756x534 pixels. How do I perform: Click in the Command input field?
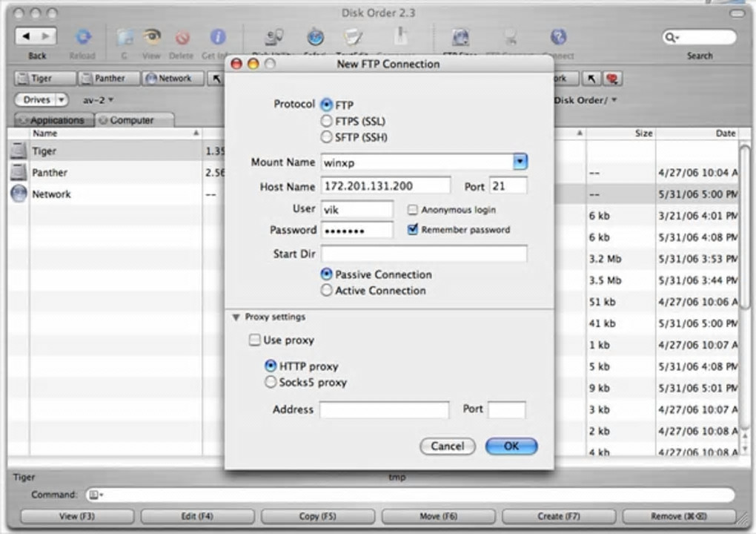[411, 495]
